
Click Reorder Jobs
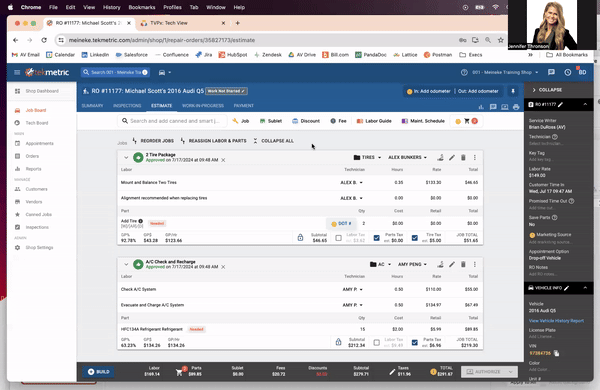pyautogui.click(x=153, y=141)
